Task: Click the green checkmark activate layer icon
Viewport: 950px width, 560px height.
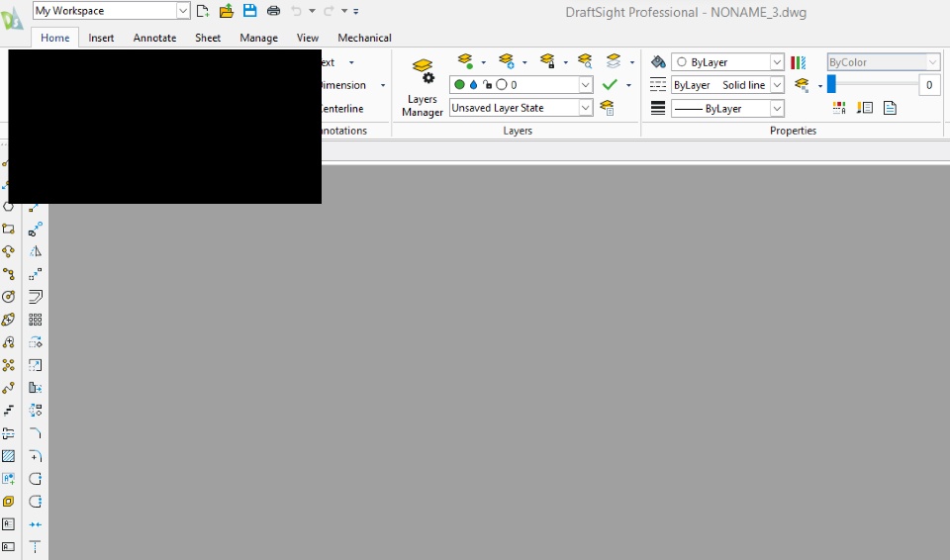Action: coord(611,85)
